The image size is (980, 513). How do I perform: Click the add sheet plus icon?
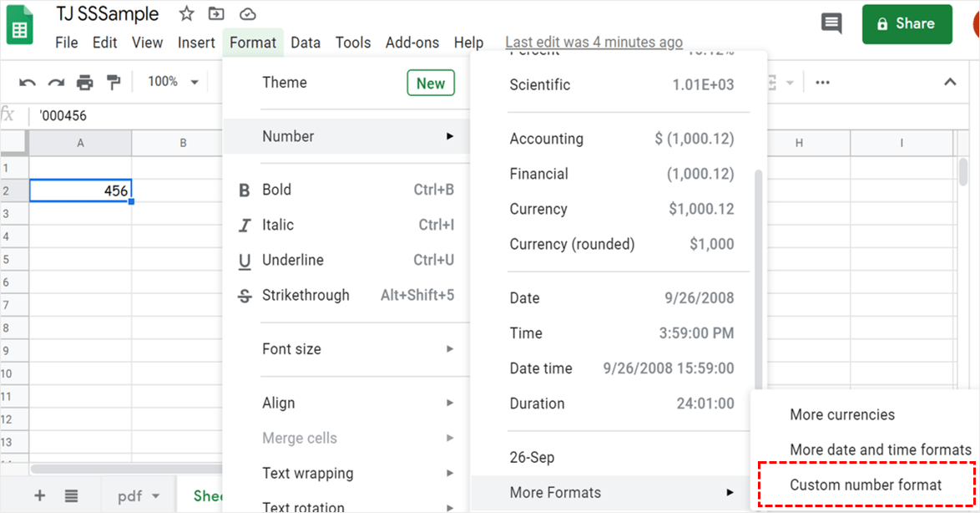click(39, 495)
